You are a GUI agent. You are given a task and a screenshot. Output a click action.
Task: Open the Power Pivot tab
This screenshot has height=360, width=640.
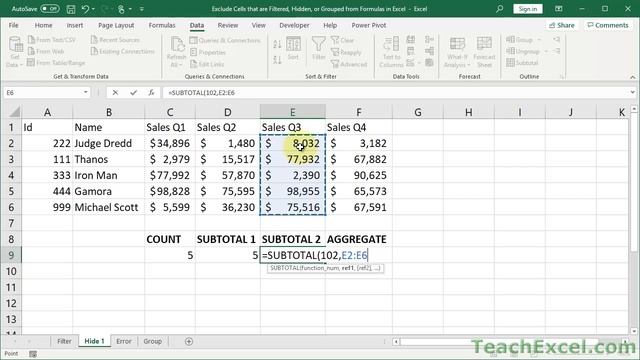[369, 25]
